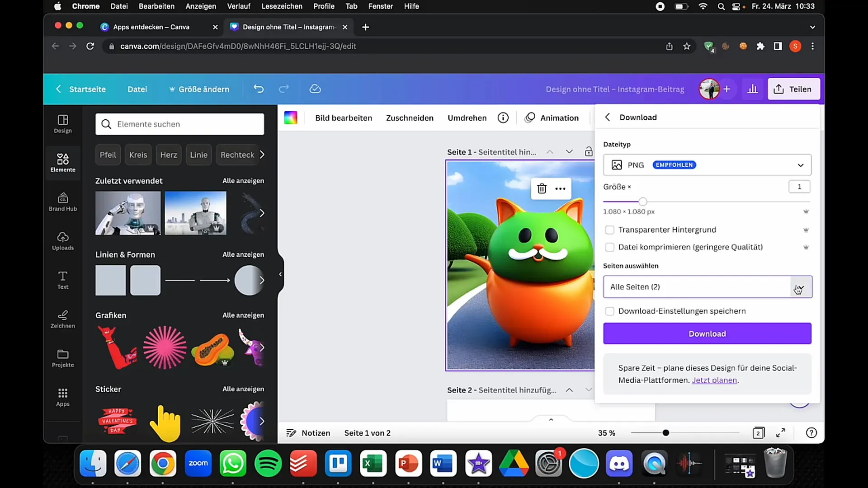Open Spotify from the dock
This screenshot has height=488, width=868.
[268, 464]
